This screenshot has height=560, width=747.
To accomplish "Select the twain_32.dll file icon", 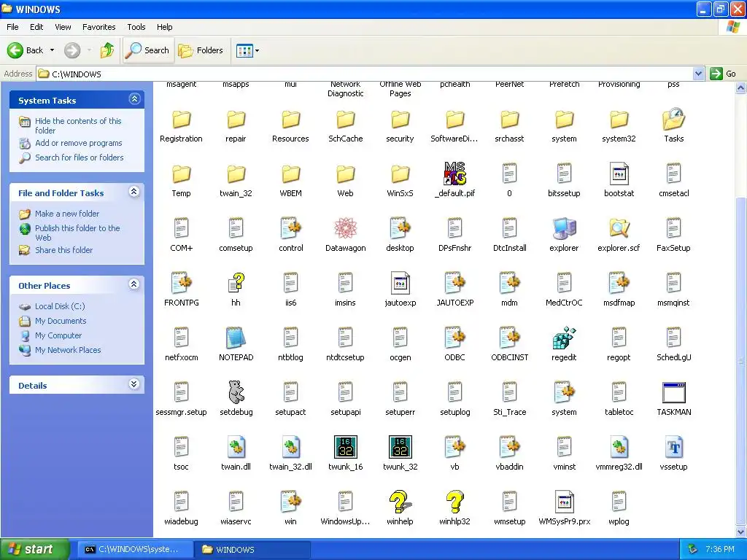I will coord(290,447).
